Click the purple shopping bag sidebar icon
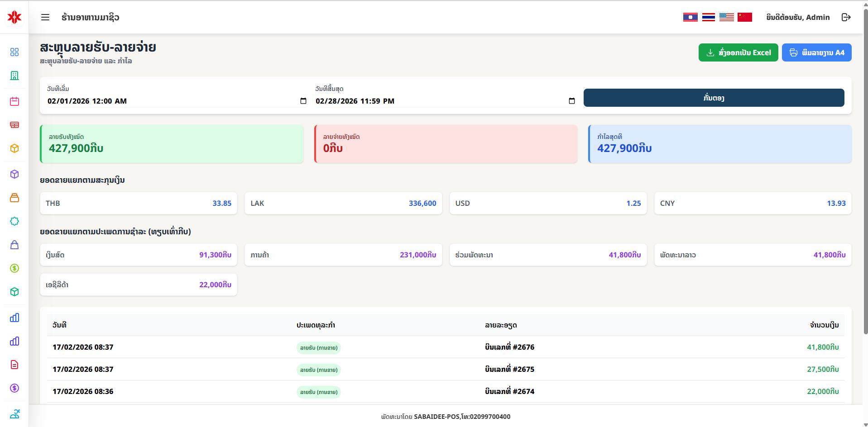The width and height of the screenshot is (868, 427). click(14, 245)
